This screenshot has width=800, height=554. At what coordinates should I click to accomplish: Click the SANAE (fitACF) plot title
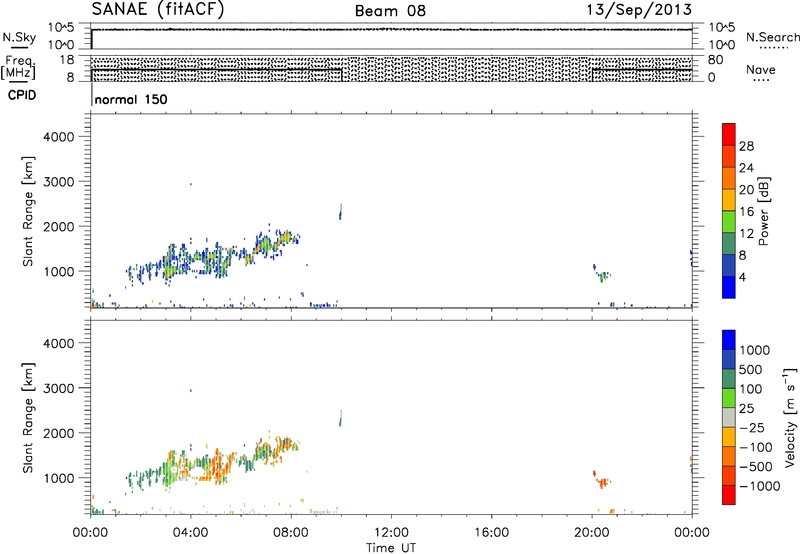coord(158,10)
